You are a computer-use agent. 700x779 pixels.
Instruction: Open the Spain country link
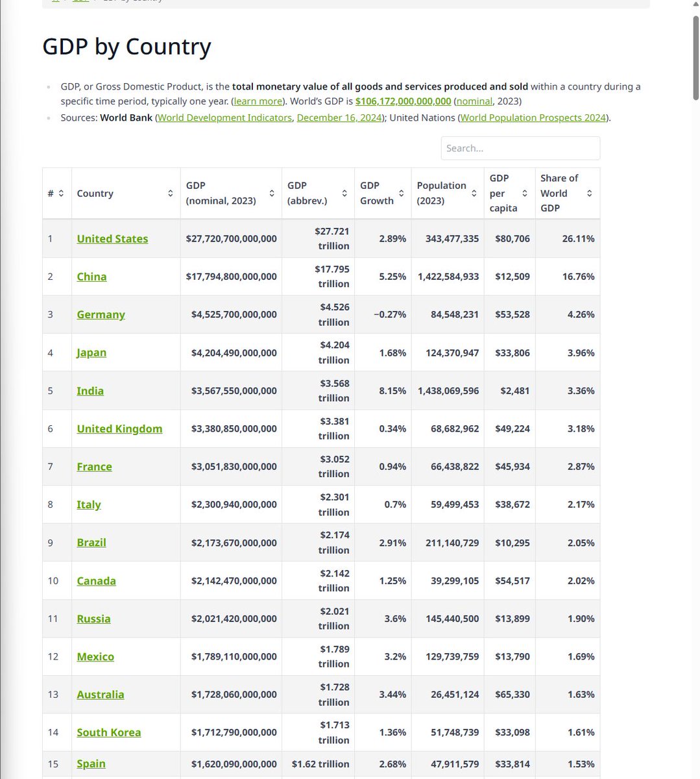pos(91,764)
